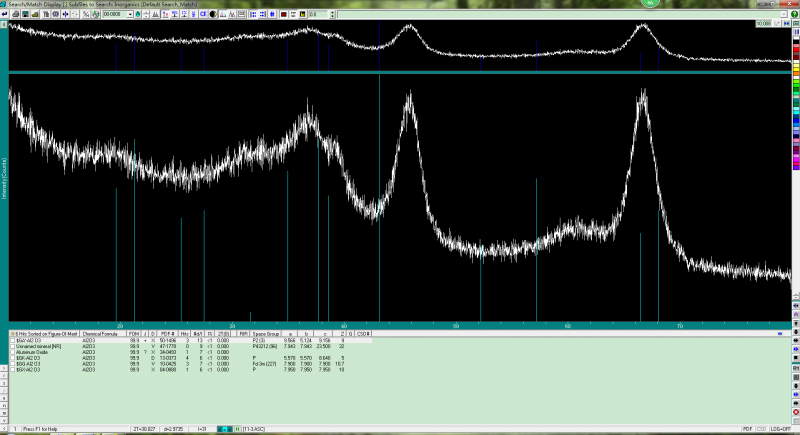Sort hits by the FOM column header
The height and width of the screenshot is (435, 800).
click(x=133, y=333)
